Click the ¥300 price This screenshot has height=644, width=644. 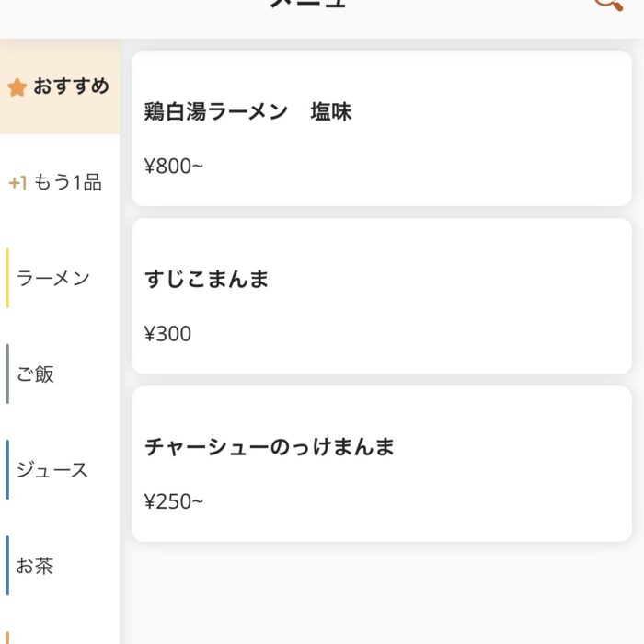[168, 334]
